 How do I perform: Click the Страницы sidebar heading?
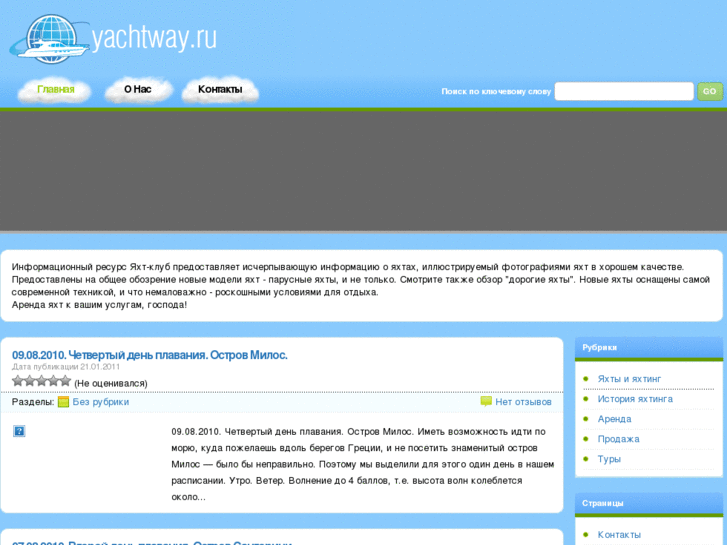tap(603, 503)
